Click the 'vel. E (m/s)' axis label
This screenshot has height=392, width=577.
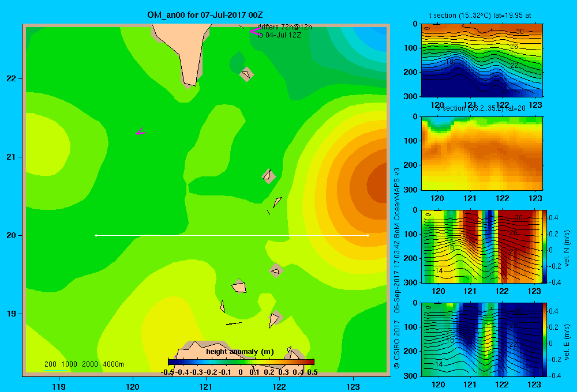(x=567, y=342)
